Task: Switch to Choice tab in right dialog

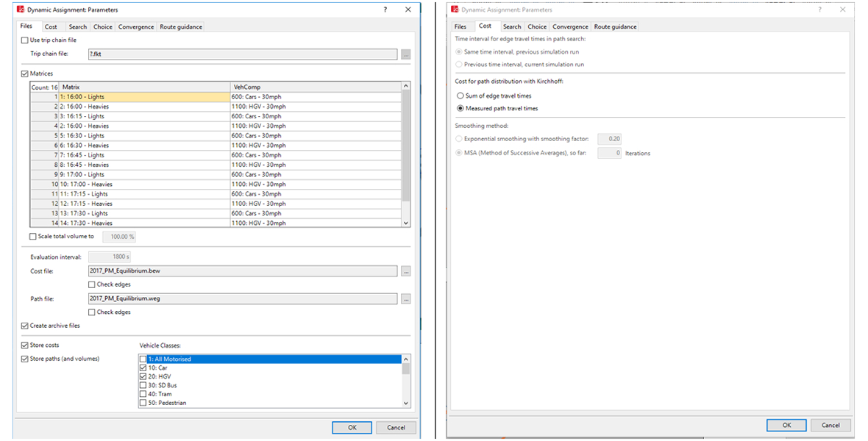Action: pos(537,26)
